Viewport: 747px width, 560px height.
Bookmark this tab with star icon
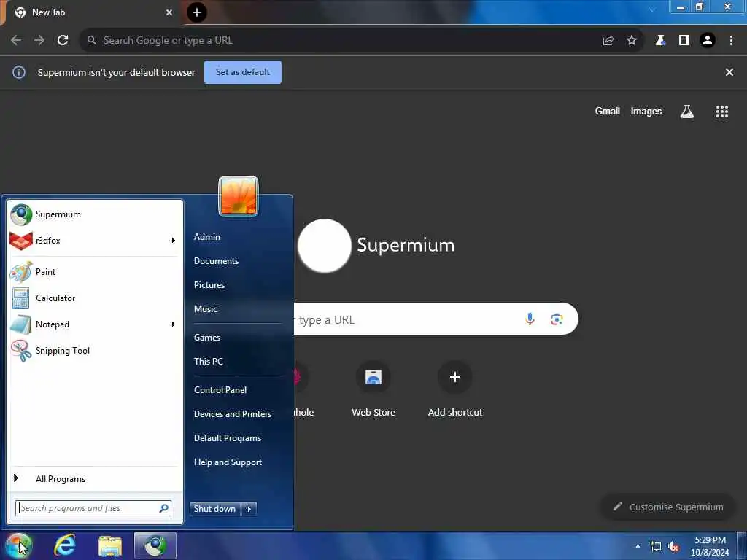coord(632,41)
